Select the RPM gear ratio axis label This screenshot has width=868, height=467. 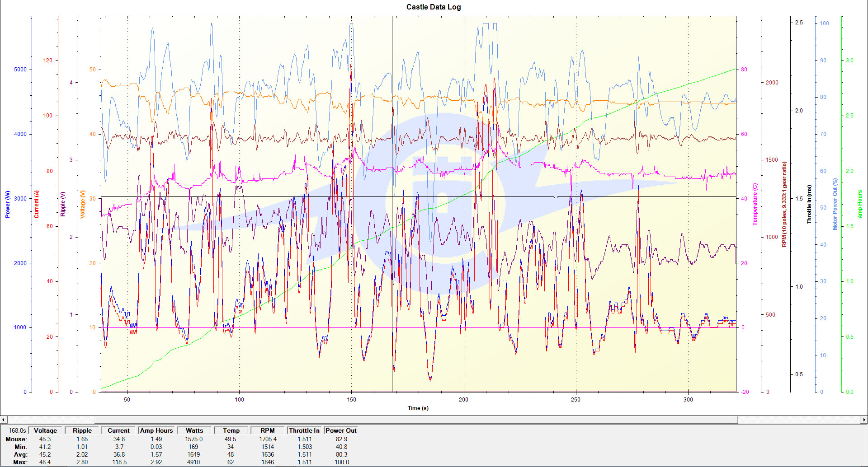(784, 204)
